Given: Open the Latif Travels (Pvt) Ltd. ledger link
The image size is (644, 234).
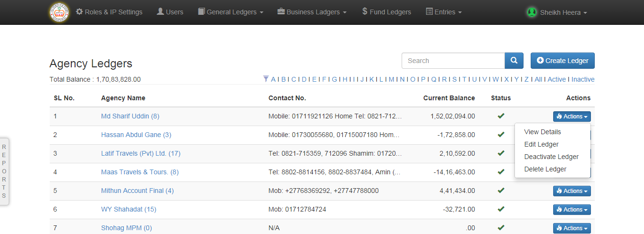Looking at the screenshot, I should click(x=141, y=153).
